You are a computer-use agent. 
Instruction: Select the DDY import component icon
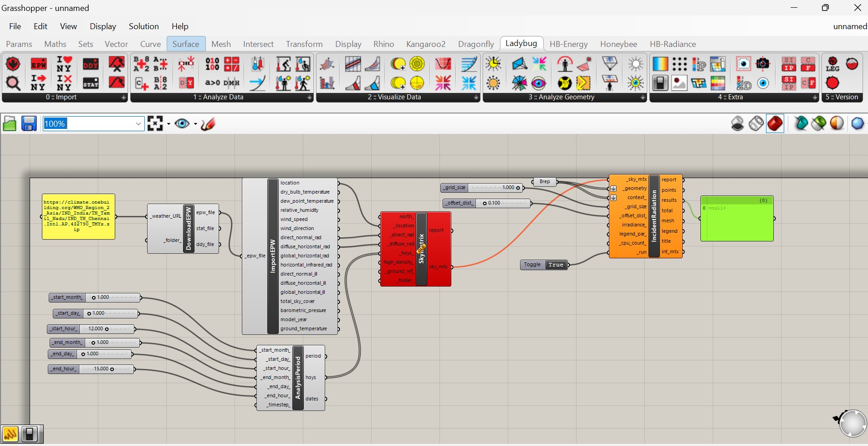[x=91, y=64]
